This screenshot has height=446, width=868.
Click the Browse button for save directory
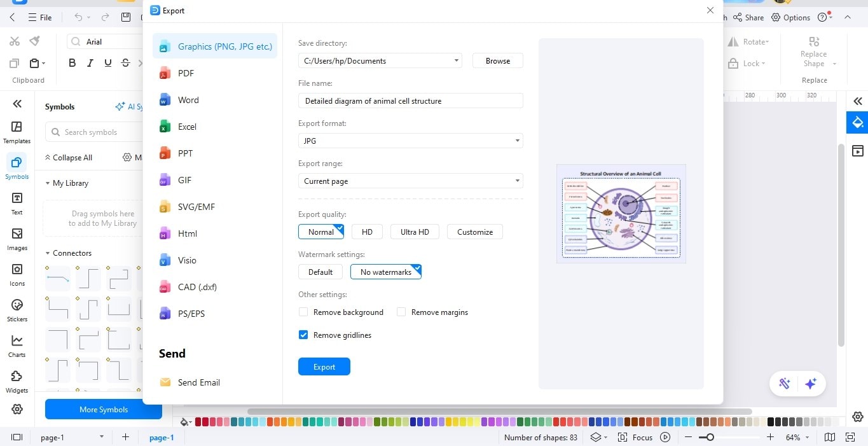[x=497, y=60]
